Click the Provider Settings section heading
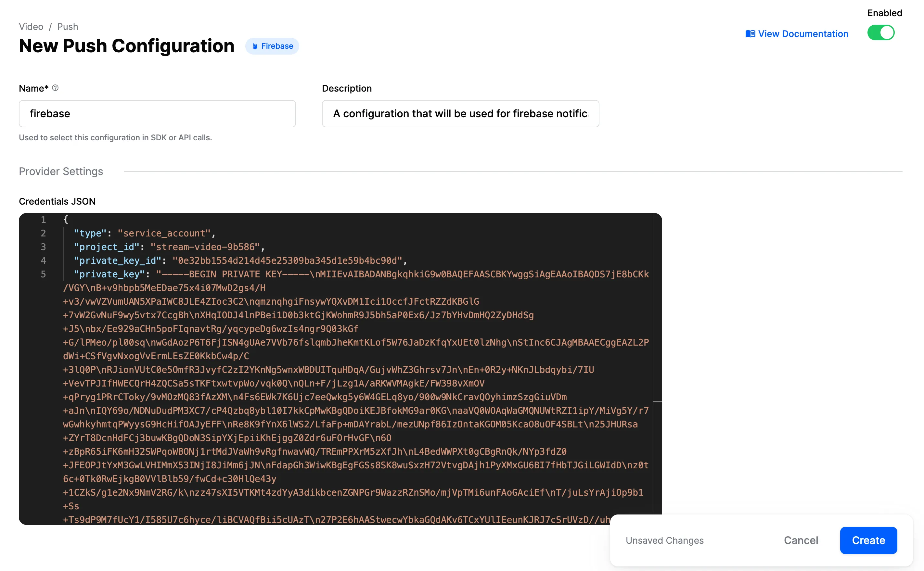The width and height of the screenshot is (924, 571). pos(61,171)
